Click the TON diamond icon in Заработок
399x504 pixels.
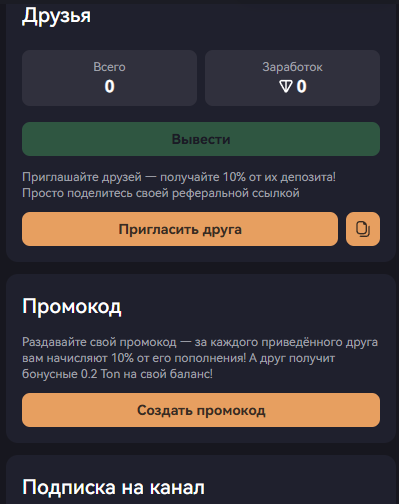coord(286,86)
